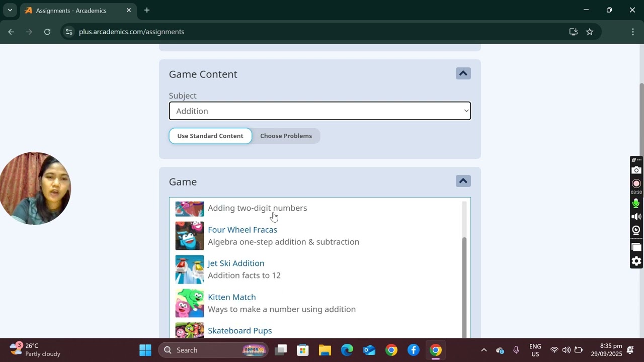
Task: Open the tab search dropdown arrow
Action: [10, 10]
